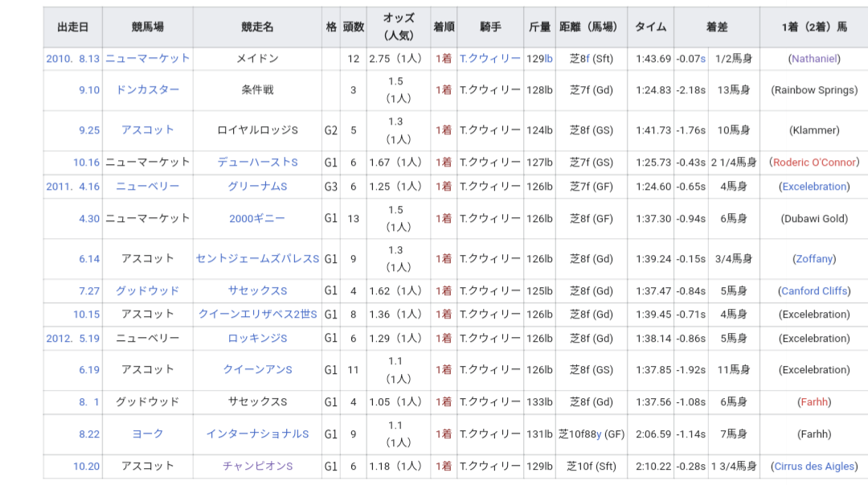The image size is (868, 485).
Task: Open the ドンカスター racecourse link
Action: 147,90
